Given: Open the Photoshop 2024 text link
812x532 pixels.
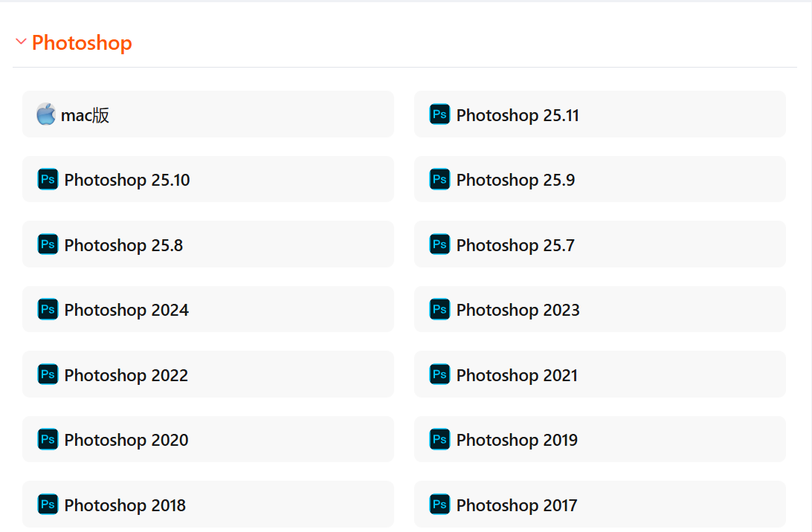Looking at the screenshot, I should (x=126, y=310).
